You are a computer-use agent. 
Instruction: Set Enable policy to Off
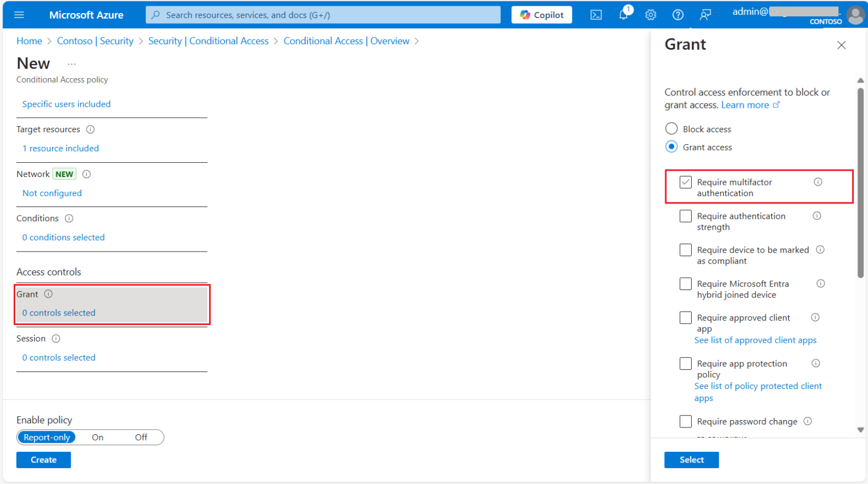tap(141, 437)
